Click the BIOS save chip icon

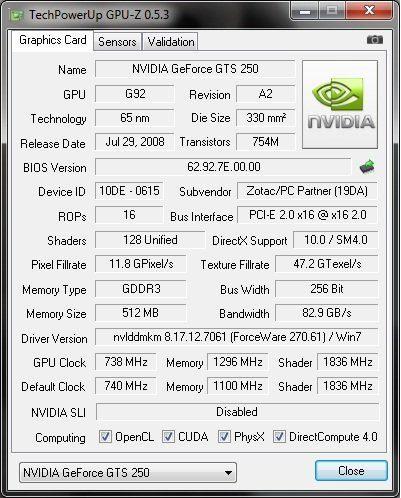pos(367,166)
